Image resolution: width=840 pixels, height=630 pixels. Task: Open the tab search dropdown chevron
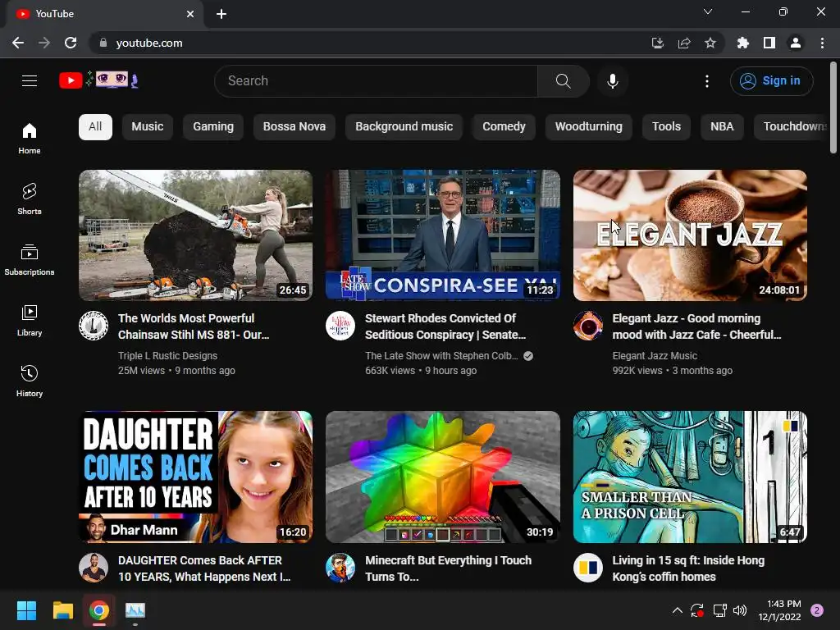tap(708, 11)
